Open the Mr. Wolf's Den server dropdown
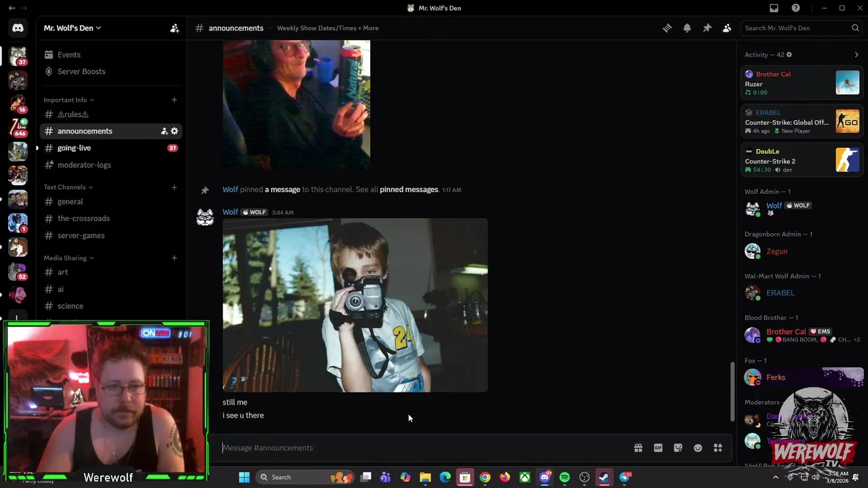868x488 pixels. click(73, 28)
